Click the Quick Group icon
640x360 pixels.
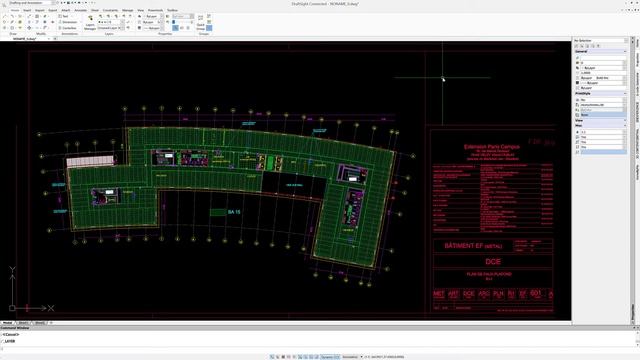[x=200, y=22]
